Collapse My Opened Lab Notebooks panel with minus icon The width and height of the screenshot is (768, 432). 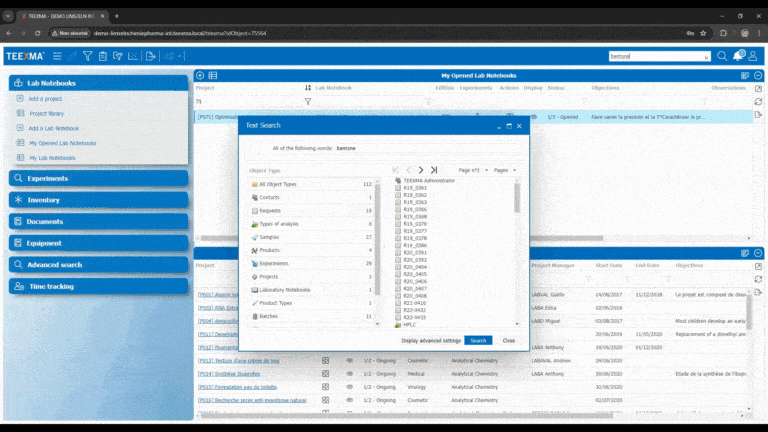758,75
